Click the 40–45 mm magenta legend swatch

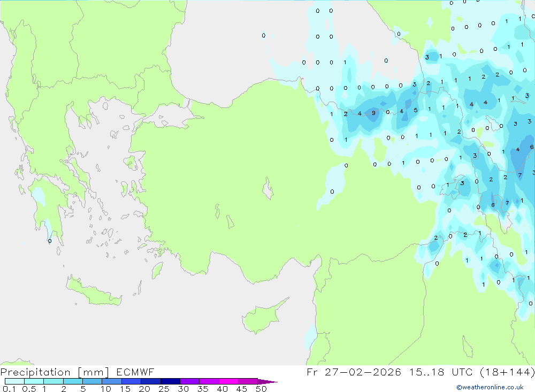(x=228, y=381)
